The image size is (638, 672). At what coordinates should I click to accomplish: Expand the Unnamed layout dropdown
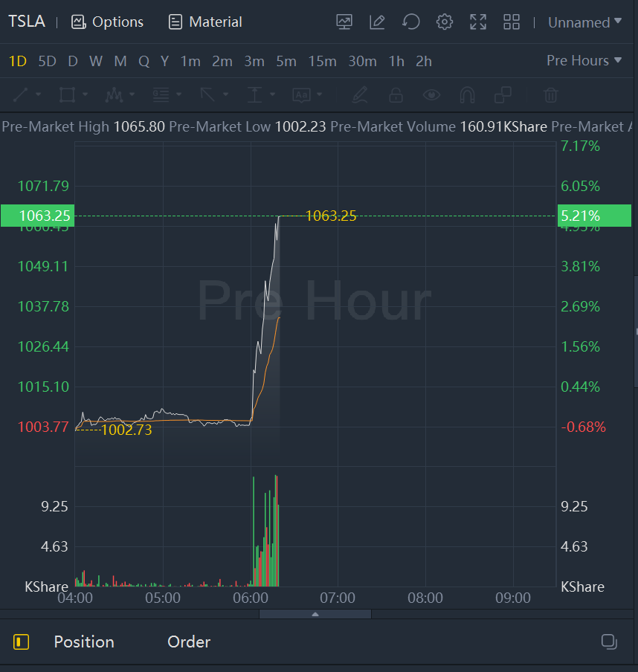(x=584, y=22)
